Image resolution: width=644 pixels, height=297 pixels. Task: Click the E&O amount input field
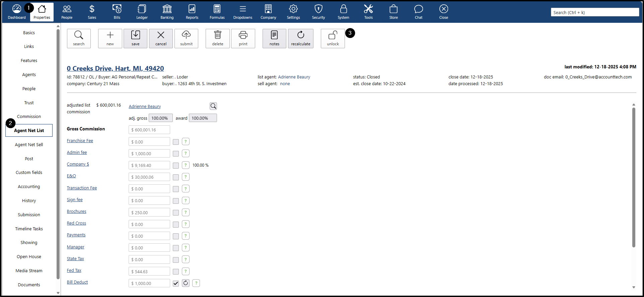(149, 177)
